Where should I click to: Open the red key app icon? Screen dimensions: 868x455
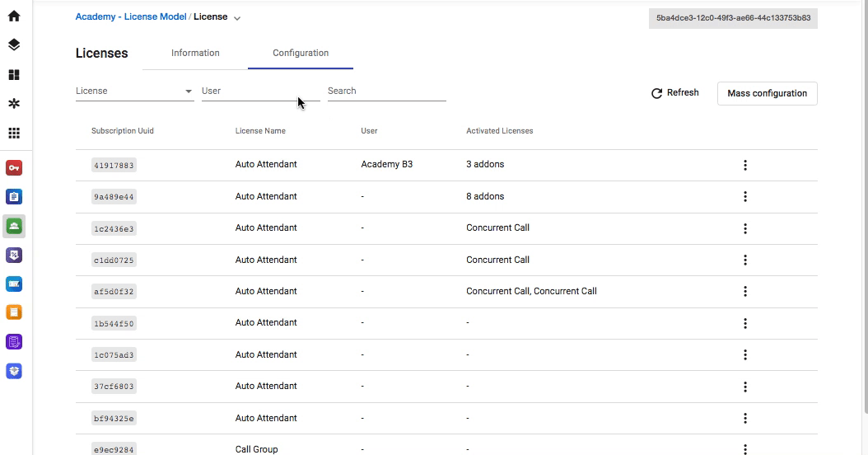(14, 168)
